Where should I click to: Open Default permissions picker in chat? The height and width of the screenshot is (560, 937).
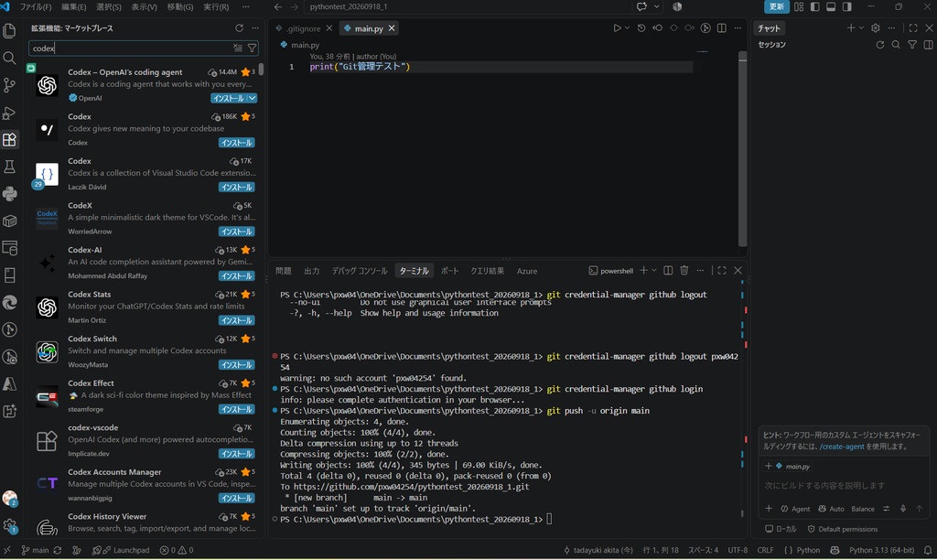pyautogui.click(x=843, y=529)
